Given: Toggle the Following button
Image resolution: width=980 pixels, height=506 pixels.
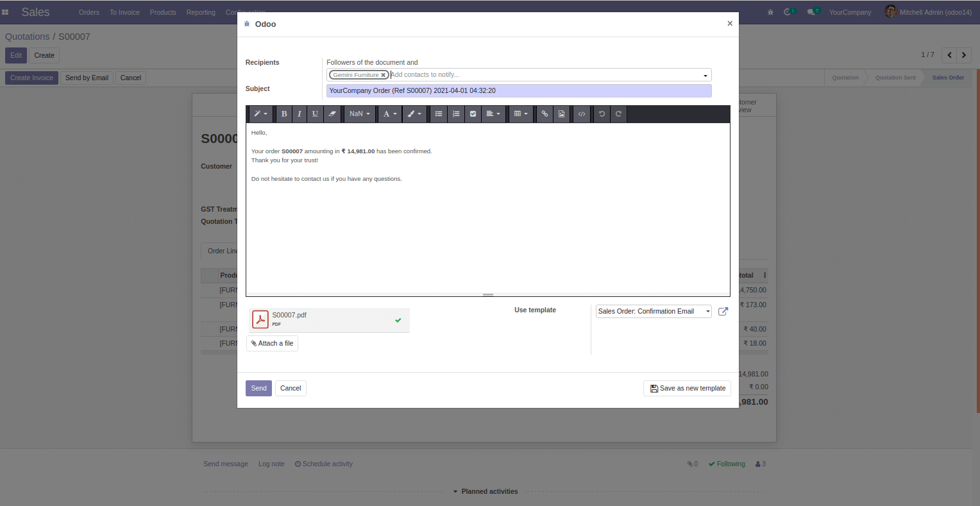Looking at the screenshot, I should (x=727, y=464).
